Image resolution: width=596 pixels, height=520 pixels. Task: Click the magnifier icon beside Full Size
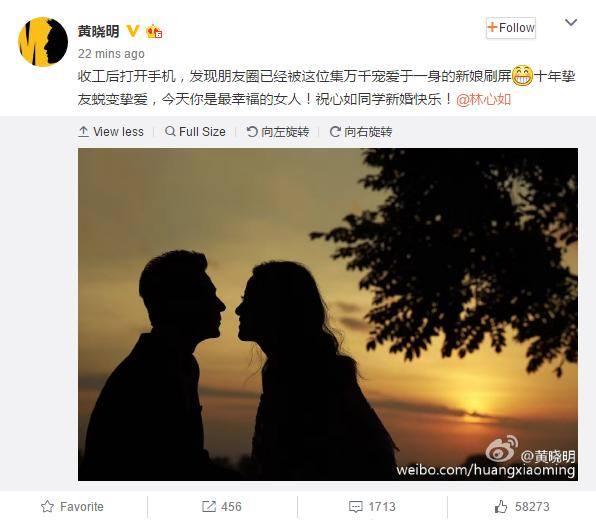pyautogui.click(x=170, y=132)
